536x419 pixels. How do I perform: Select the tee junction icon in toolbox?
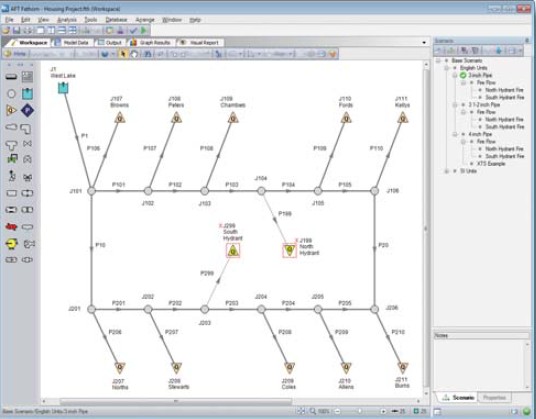[x=11, y=145]
